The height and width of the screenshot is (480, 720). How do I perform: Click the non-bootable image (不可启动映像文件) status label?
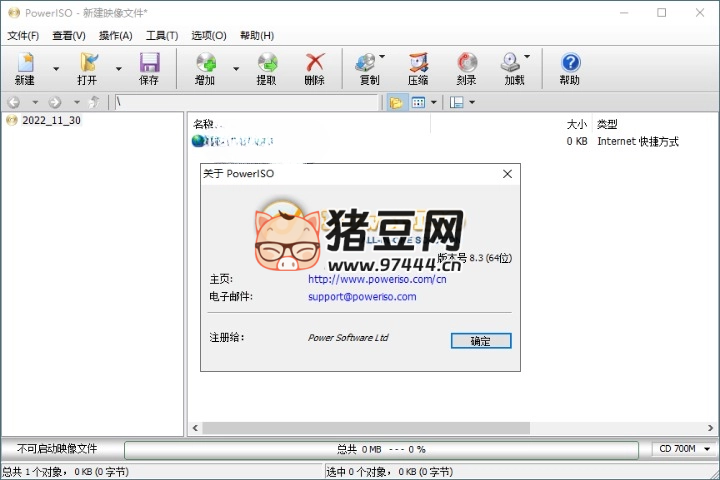57,449
